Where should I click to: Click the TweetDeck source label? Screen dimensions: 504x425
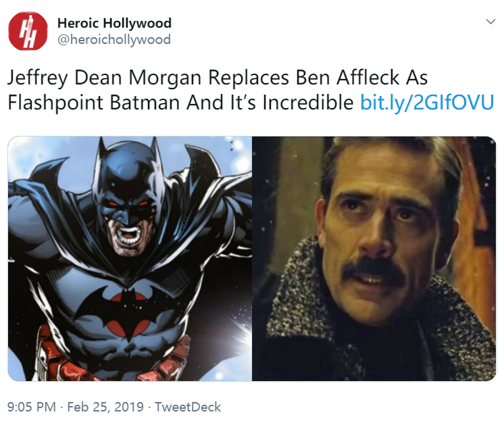[188, 407]
